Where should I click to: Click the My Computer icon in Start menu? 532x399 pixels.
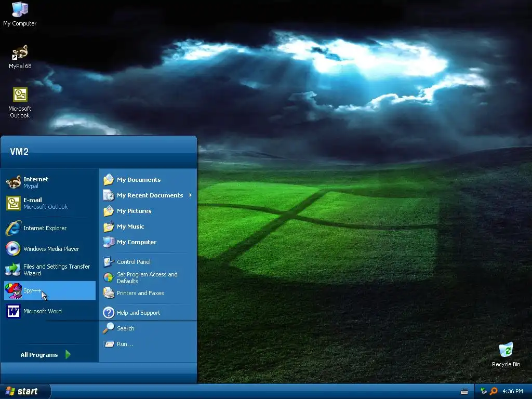tap(109, 242)
